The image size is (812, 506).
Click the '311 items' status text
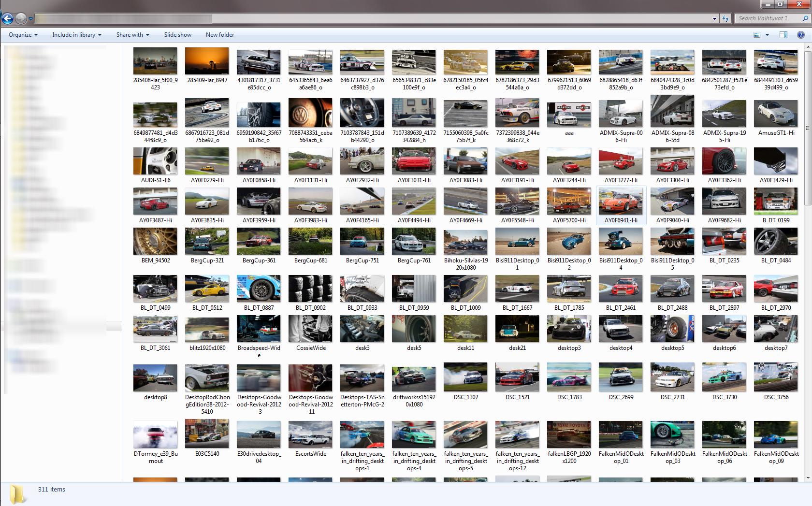pyautogui.click(x=51, y=490)
